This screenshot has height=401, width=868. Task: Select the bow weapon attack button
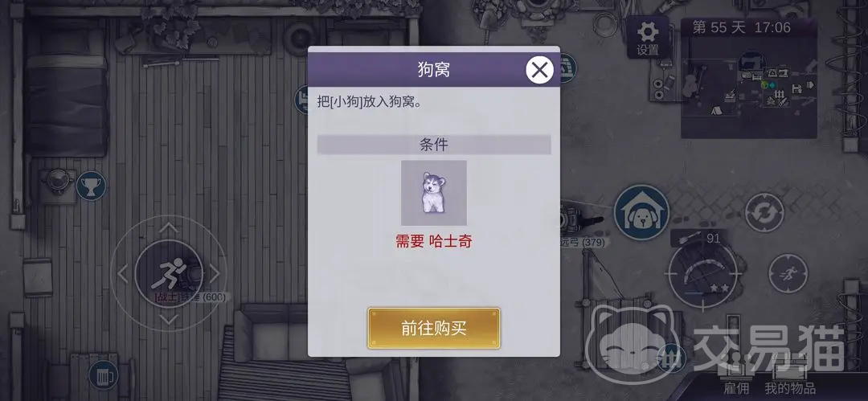tap(703, 276)
